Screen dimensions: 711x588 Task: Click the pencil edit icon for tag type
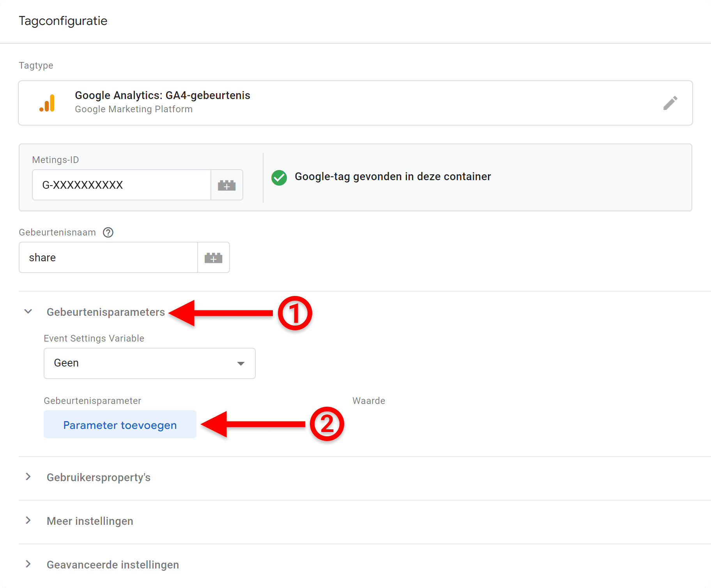(x=670, y=103)
